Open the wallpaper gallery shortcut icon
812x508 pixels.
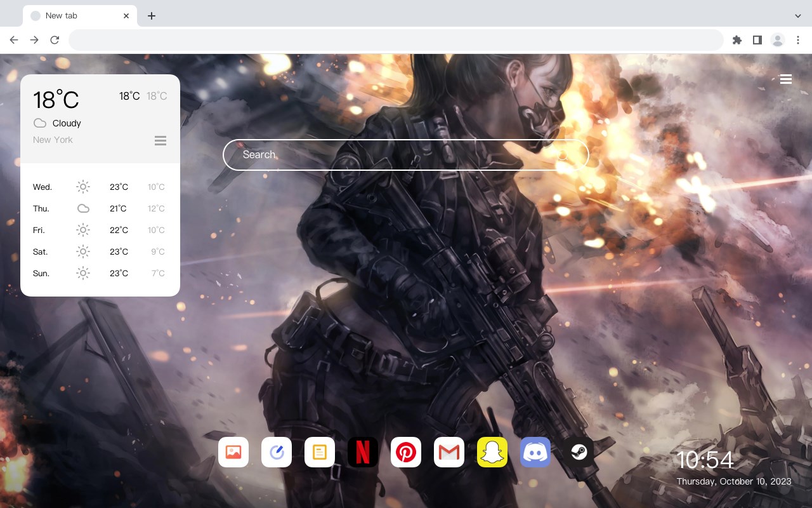pos(233,452)
